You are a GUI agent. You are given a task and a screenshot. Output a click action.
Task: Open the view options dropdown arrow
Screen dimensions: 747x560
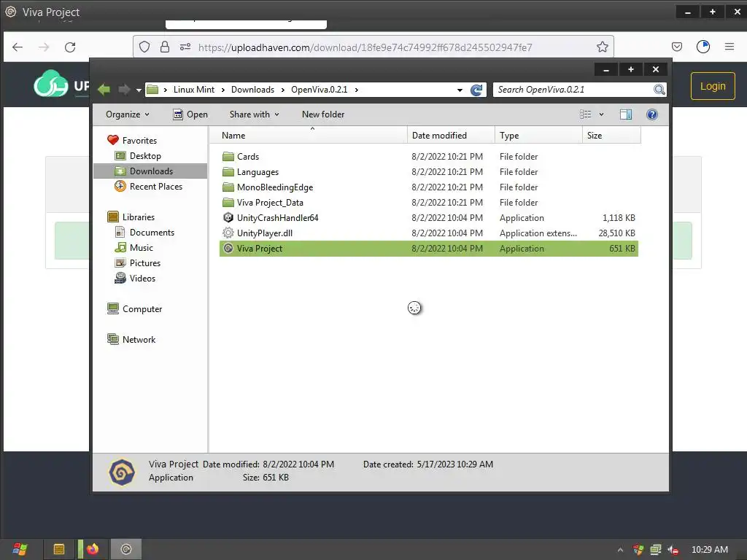(x=601, y=114)
